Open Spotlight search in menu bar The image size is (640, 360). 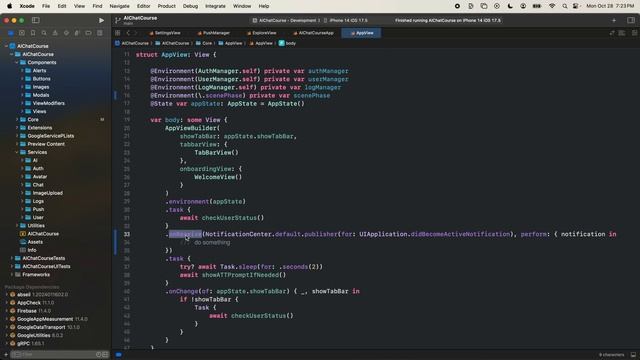(564, 6)
